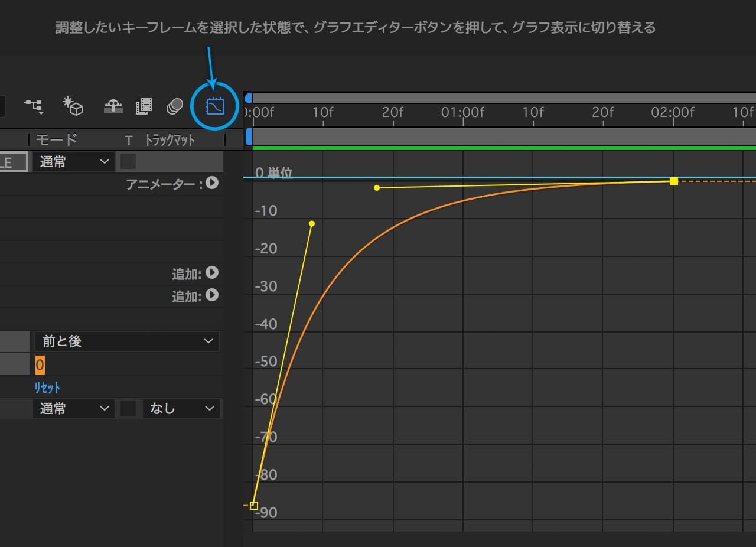Viewport: 756px width, 547px height.
Task: Click the トラックマット column header
Action: [x=170, y=140]
